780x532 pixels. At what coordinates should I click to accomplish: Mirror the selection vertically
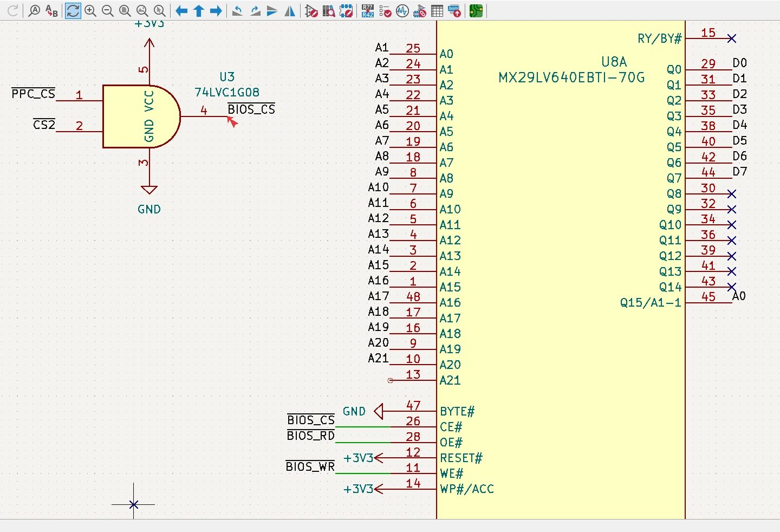pyautogui.click(x=272, y=11)
